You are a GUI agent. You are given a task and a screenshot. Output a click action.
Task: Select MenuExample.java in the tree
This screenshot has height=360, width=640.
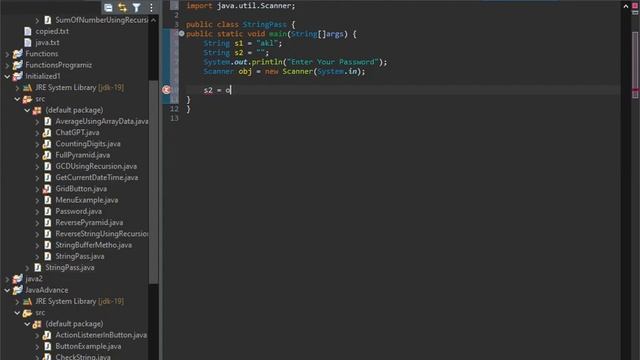tap(87, 200)
